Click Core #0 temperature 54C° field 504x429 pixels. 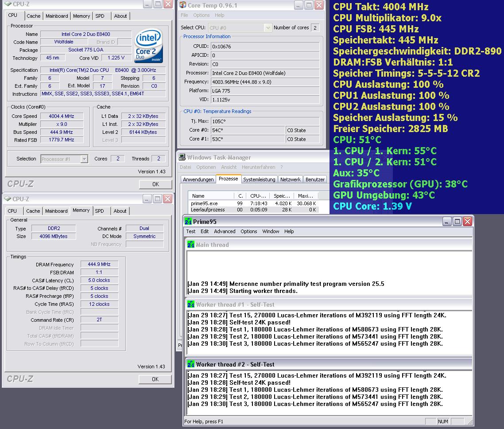click(x=248, y=130)
